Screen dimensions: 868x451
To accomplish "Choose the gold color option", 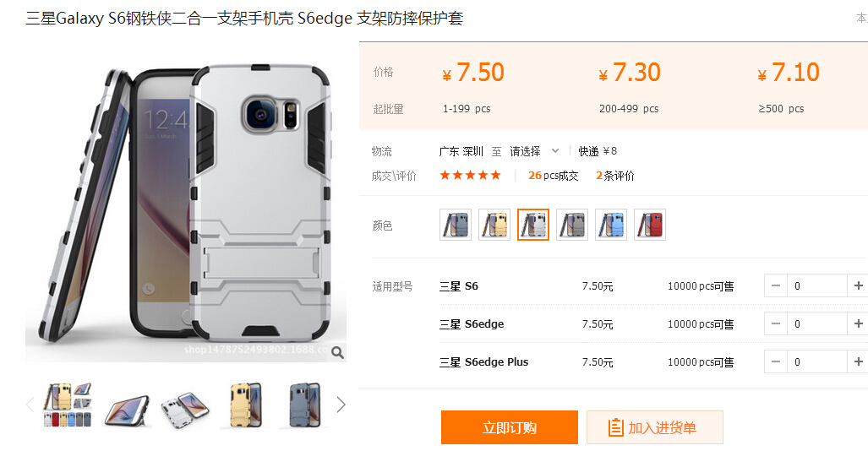I will click(494, 225).
